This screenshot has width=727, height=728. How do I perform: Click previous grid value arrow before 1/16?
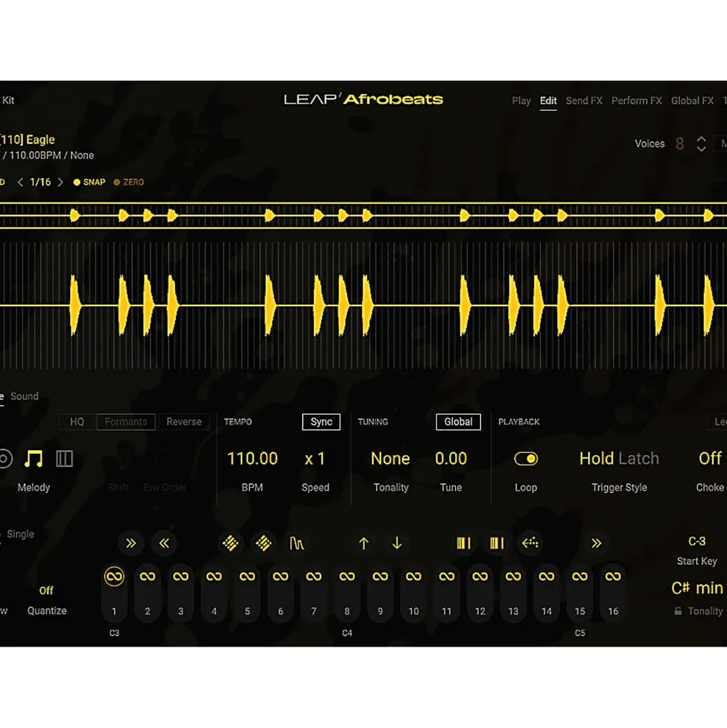[x=20, y=182]
